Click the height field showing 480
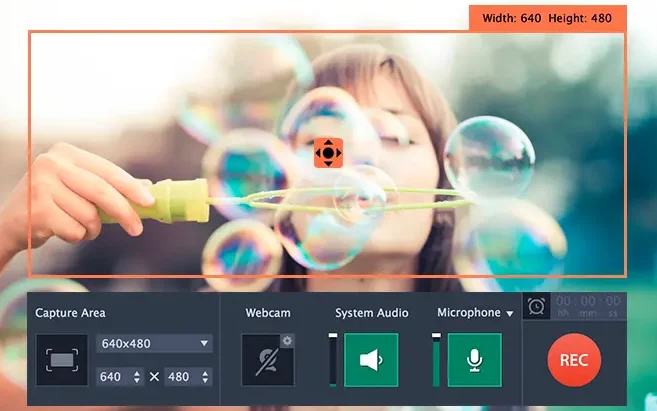This screenshot has width=657, height=411. tap(181, 377)
